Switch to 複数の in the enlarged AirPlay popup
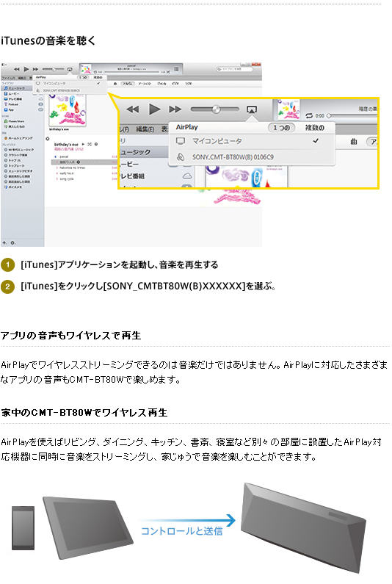 pos(315,128)
